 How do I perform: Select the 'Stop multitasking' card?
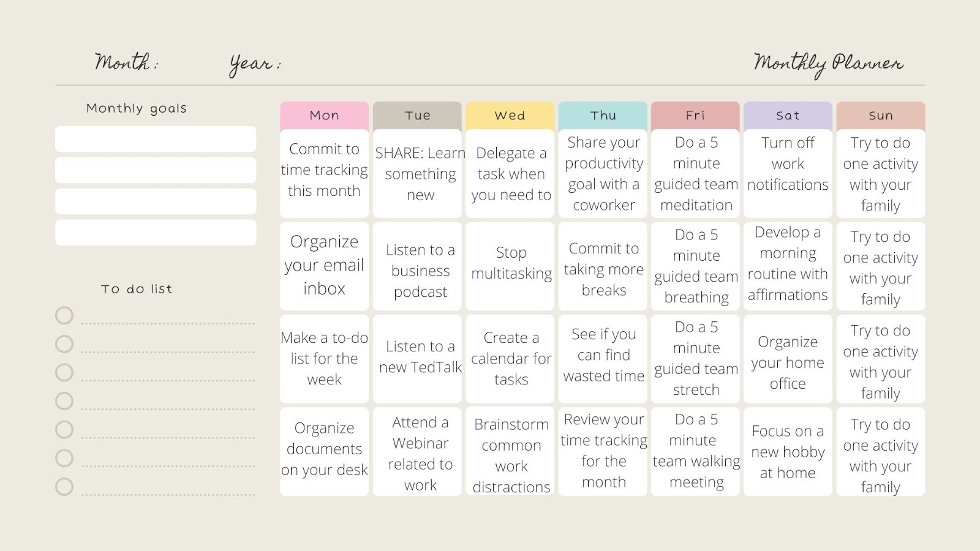(x=511, y=265)
